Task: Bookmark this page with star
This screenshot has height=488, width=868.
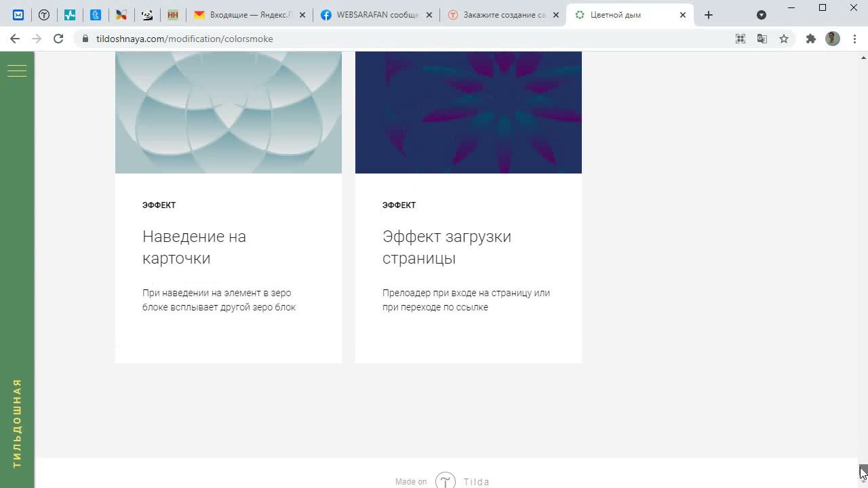Action: [x=784, y=39]
